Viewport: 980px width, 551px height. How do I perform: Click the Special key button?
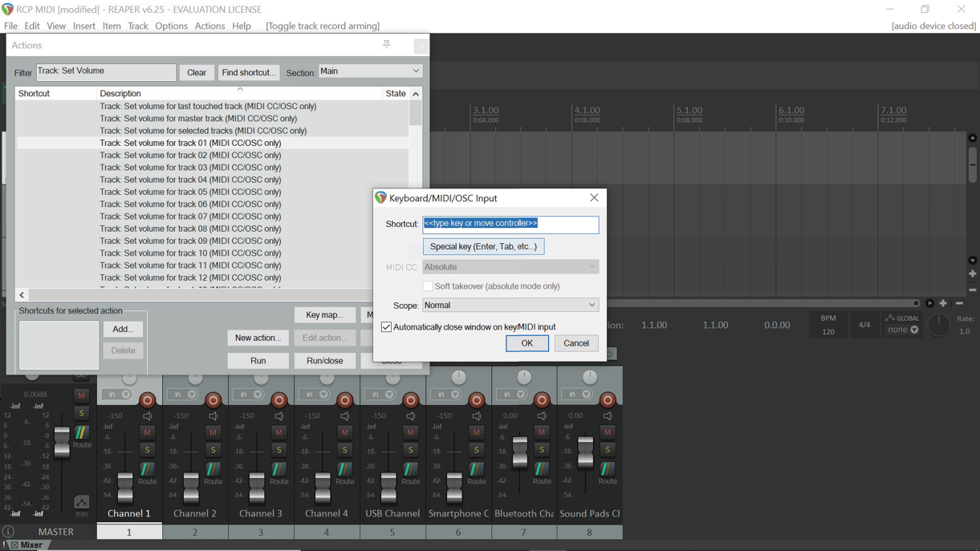click(483, 246)
